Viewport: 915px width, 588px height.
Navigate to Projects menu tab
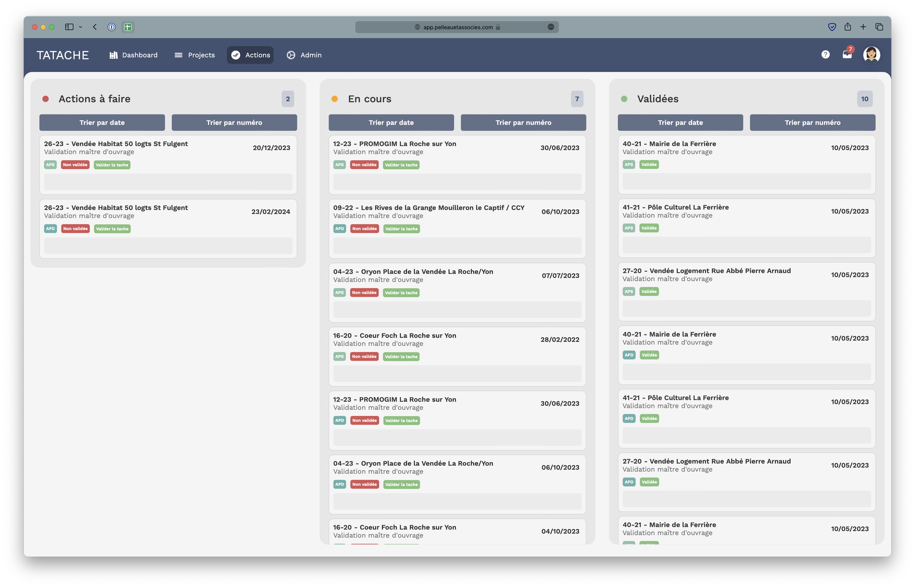click(201, 55)
